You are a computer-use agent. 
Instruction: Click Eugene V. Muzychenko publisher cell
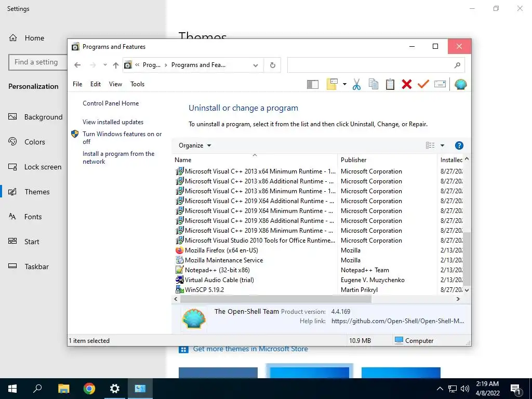tap(373, 280)
